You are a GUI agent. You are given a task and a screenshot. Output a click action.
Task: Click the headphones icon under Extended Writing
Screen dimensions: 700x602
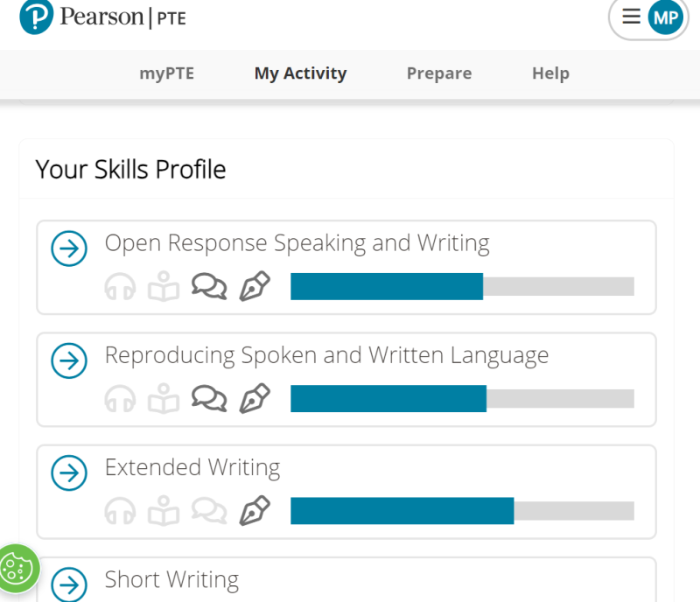pyautogui.click(x=120, y=510)
